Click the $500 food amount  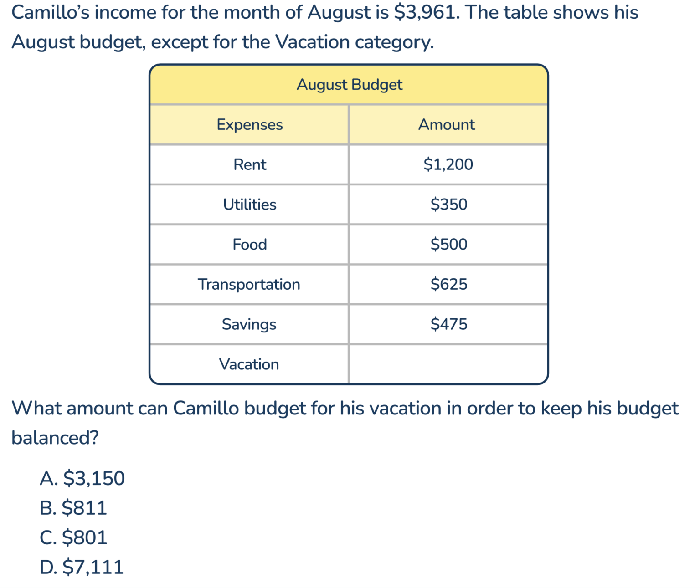(449, 245)
